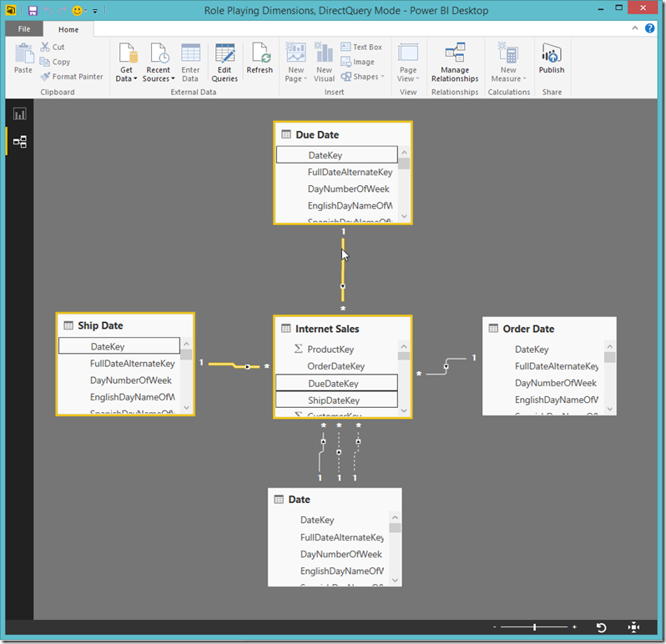The height and width of the screenshot is (644, 666).
Task: Open Get Data from the ribbon
Action: tap(127, 63)
